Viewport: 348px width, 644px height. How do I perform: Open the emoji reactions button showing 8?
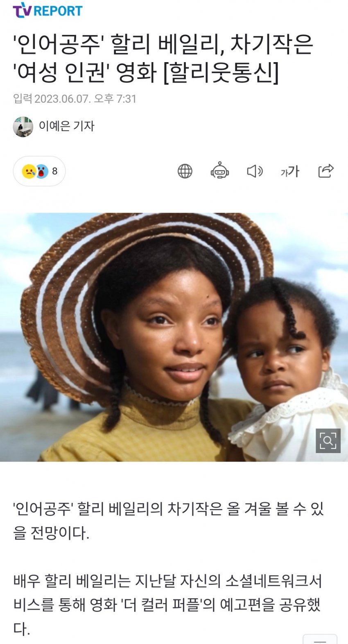coord(39,171)
